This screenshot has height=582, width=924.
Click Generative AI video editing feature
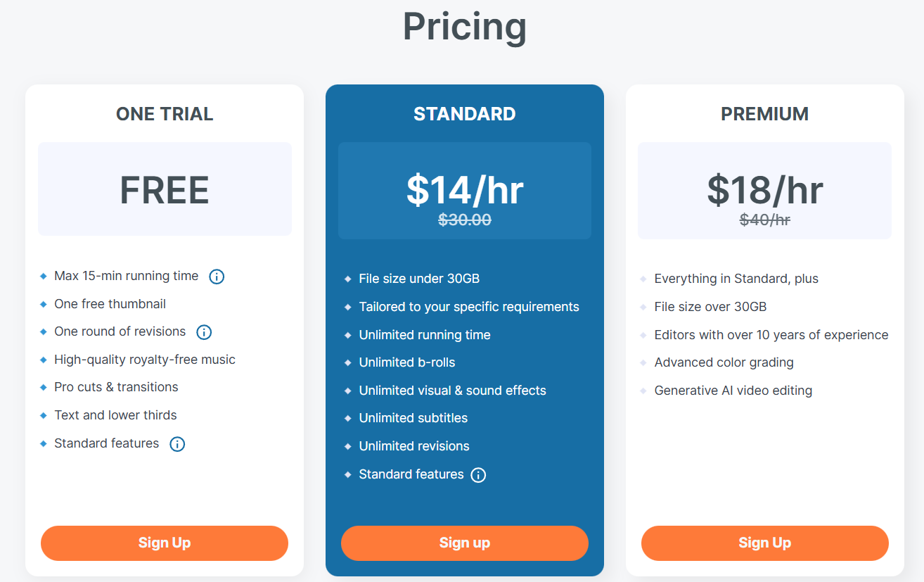point(733,391)
